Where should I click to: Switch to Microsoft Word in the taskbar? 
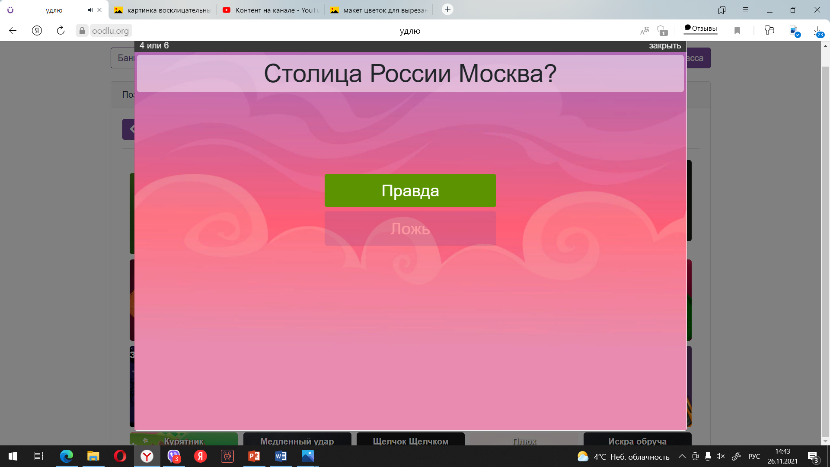281,456
